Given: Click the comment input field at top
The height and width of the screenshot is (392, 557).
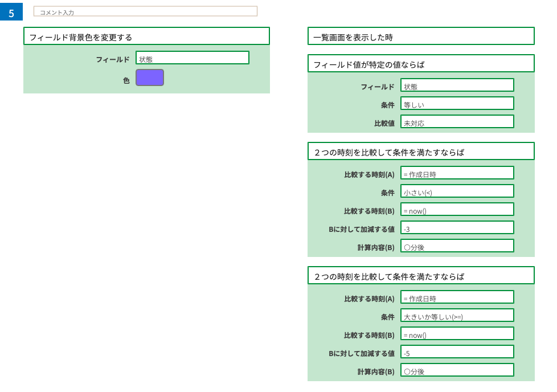Looking at the screenshot, I should click(x=145, y=11).
